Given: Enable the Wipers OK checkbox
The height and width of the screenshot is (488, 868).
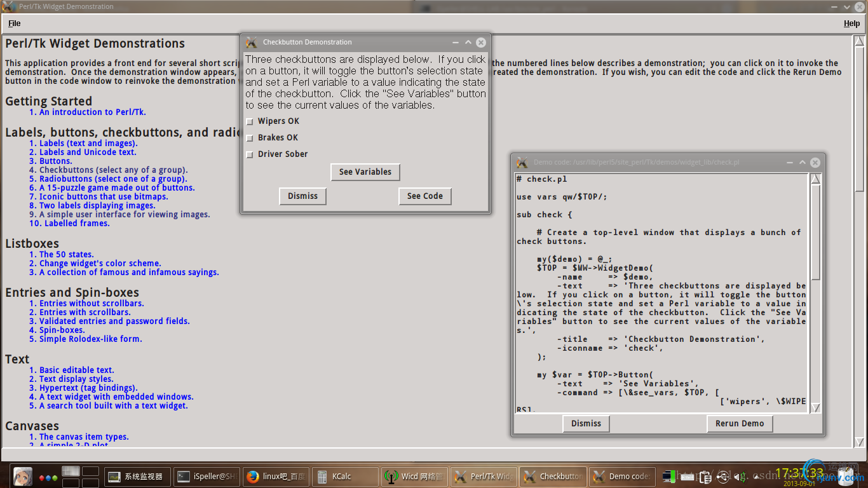Looking at the screenshot, I should (x=250, y=121).
